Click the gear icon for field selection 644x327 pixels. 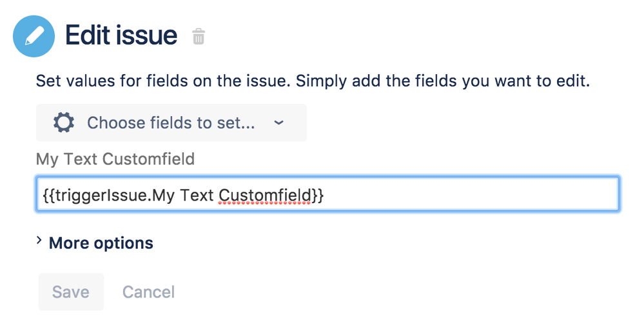coord(63,123)
